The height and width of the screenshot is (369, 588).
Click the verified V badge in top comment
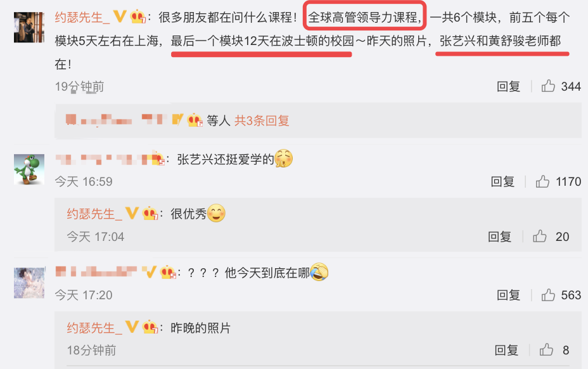120,16
